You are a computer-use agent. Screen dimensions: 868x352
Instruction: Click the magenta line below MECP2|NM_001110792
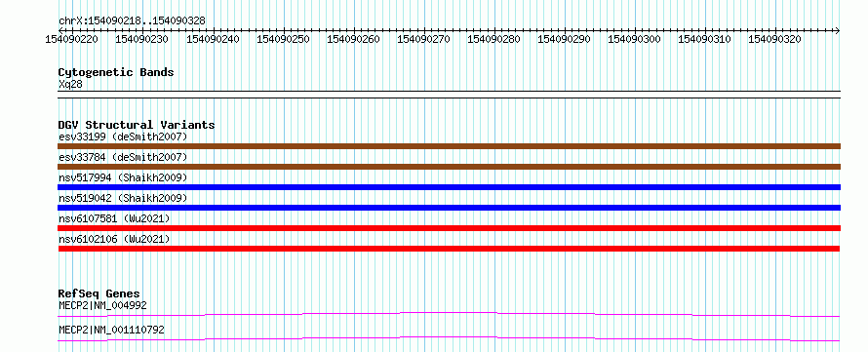coord(449,338)
